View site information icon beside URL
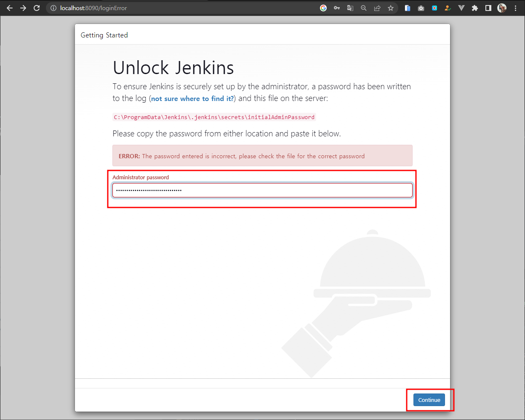525x420 pixels. point(53,8)
